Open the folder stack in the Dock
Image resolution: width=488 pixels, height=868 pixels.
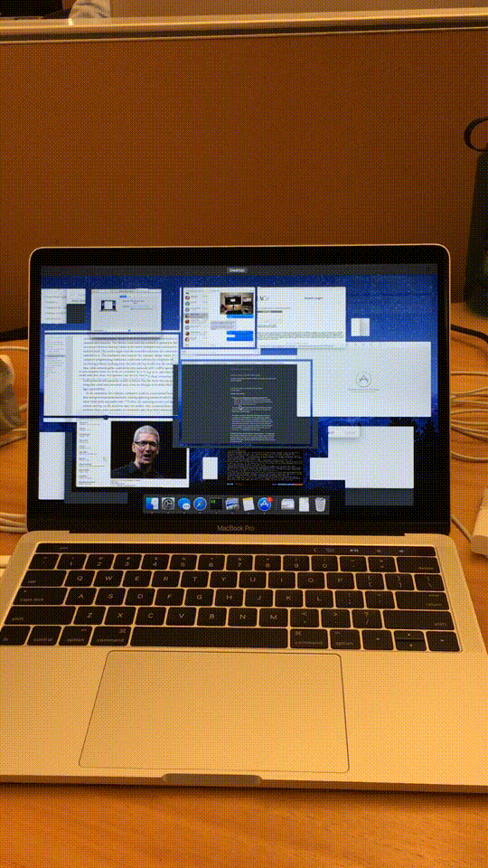[287, 504]
